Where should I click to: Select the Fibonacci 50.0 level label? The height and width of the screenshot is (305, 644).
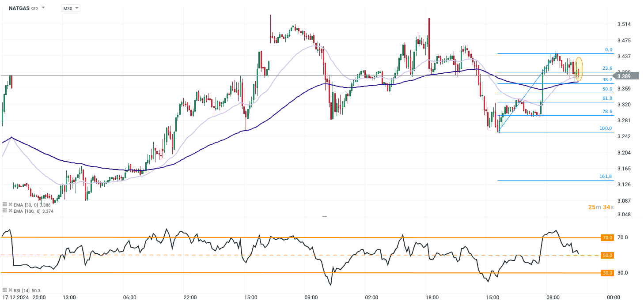(607, 89)
